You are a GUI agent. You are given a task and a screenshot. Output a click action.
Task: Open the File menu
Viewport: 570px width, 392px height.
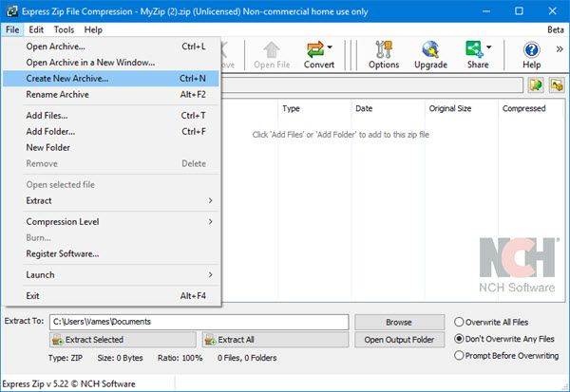[12, 29]
